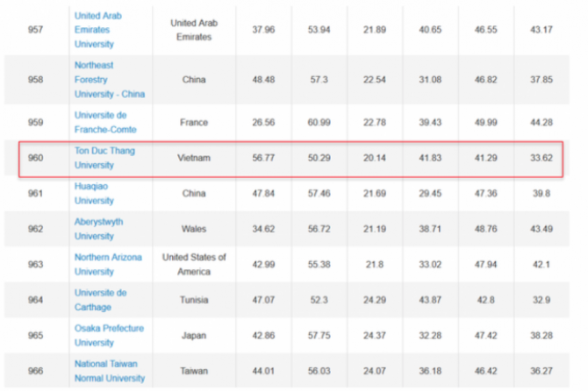Open the Ton Duc Thang University link

click(x=104, y=158)
